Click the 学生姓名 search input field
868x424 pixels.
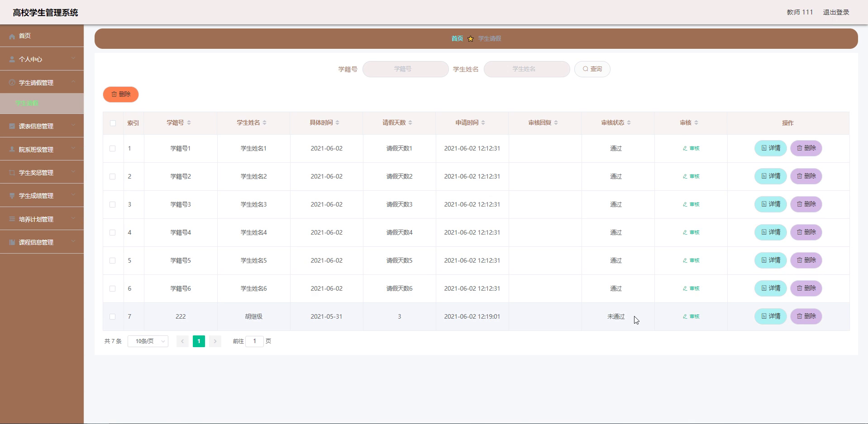(x=527, y=69)
